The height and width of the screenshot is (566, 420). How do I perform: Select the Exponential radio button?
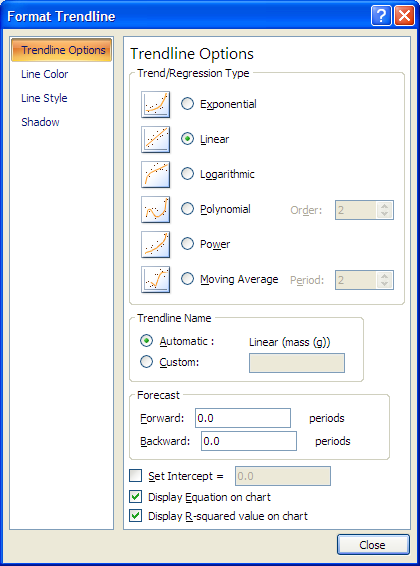[187, 104]
